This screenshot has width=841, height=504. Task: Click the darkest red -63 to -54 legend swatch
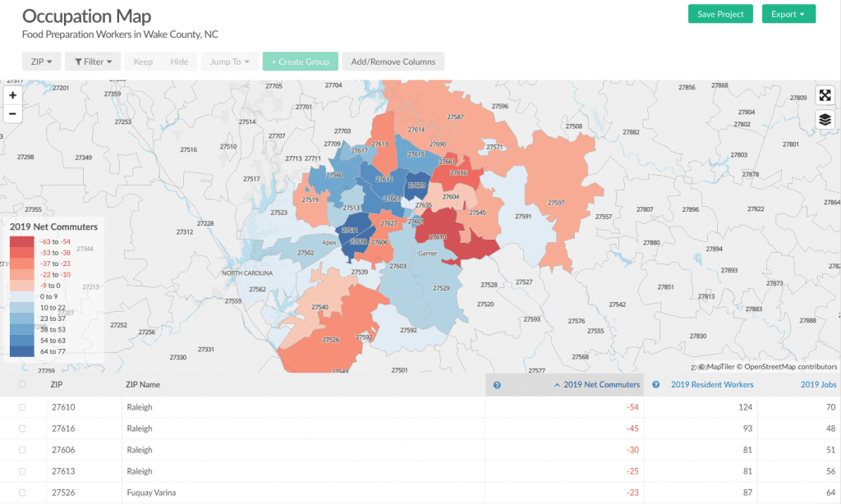click(x=22, y=242)
